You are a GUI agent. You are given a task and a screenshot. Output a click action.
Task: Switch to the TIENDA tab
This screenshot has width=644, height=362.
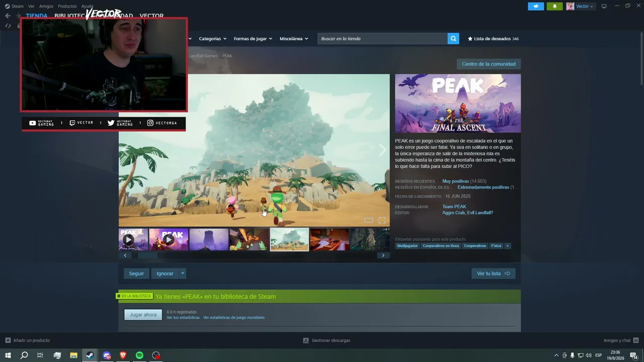37,16
